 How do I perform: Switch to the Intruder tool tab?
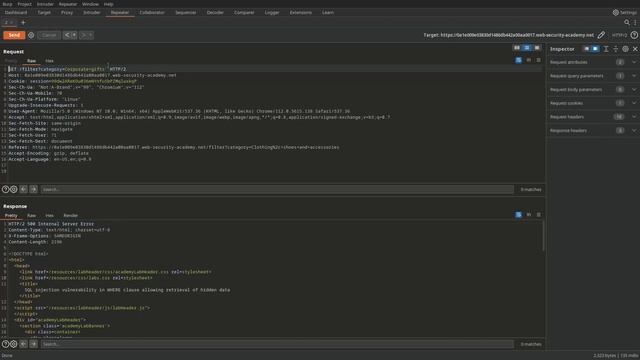point(92,13)
